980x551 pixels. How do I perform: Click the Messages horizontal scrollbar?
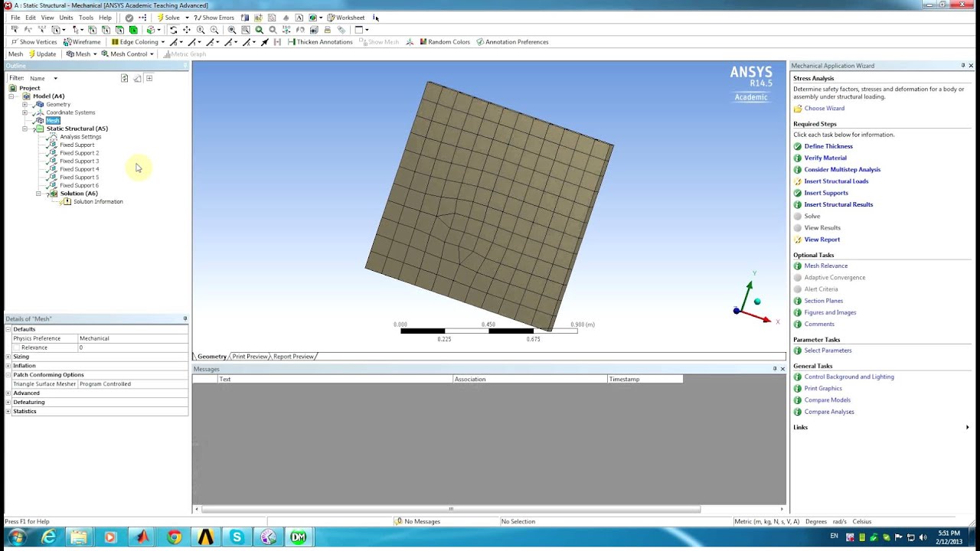[450, 509]
